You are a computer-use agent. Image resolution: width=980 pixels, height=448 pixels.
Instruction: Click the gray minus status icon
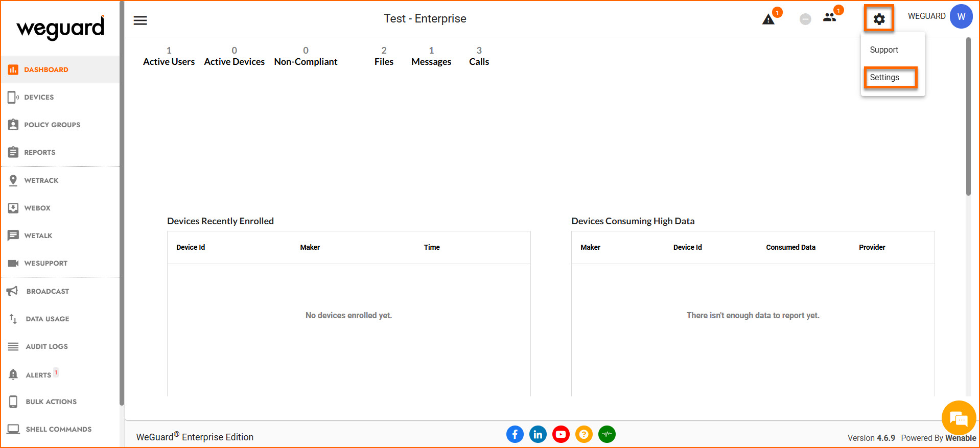[805, 19]
